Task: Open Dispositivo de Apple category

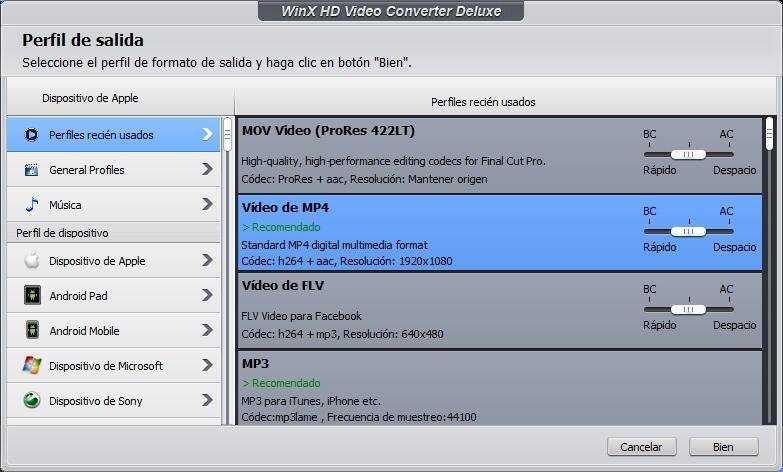Action: pyautogui.click(x=113, y=260)
